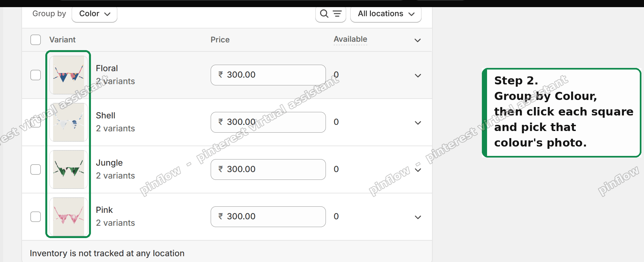Expand the Shell variants row chevron
Viewport: 644px width, 262px height.
(x=418, y=123)
